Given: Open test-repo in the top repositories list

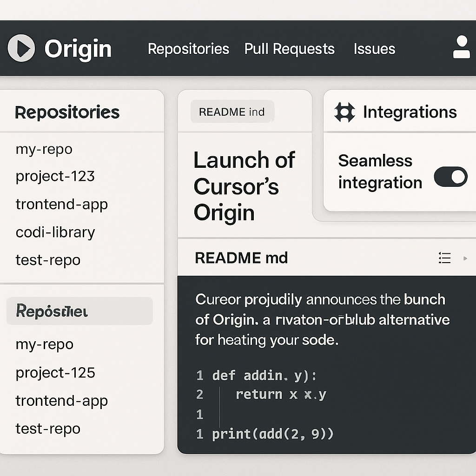Looking at the screenshot, I should [48, 260].
